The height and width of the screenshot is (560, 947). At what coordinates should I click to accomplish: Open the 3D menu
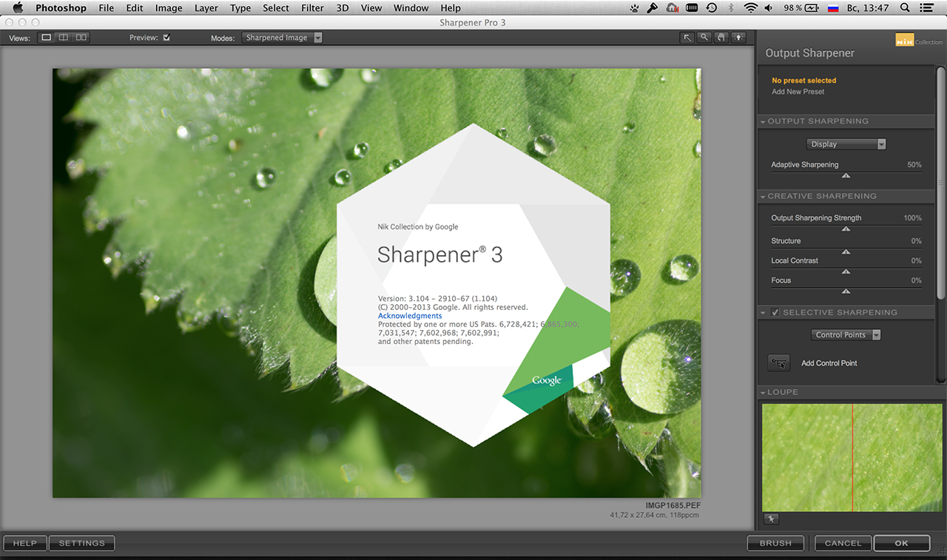(x=342, y=8)
